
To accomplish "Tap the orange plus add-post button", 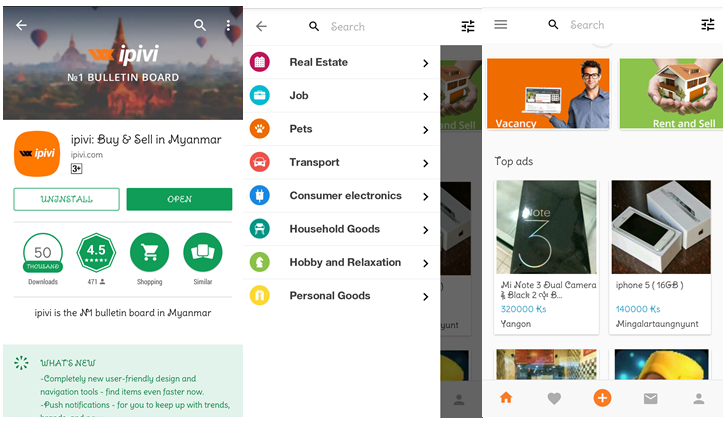I will [602, 398].
